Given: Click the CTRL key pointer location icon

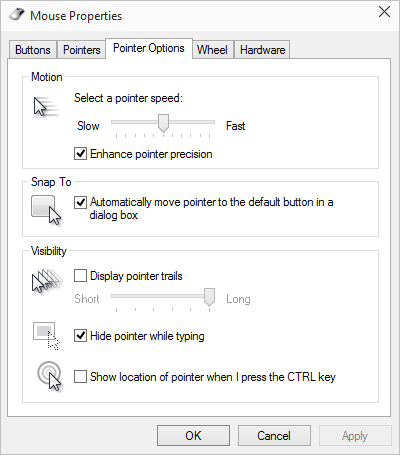Looking at the screenshot, I should pyautogui.click(x=50, y=376).
